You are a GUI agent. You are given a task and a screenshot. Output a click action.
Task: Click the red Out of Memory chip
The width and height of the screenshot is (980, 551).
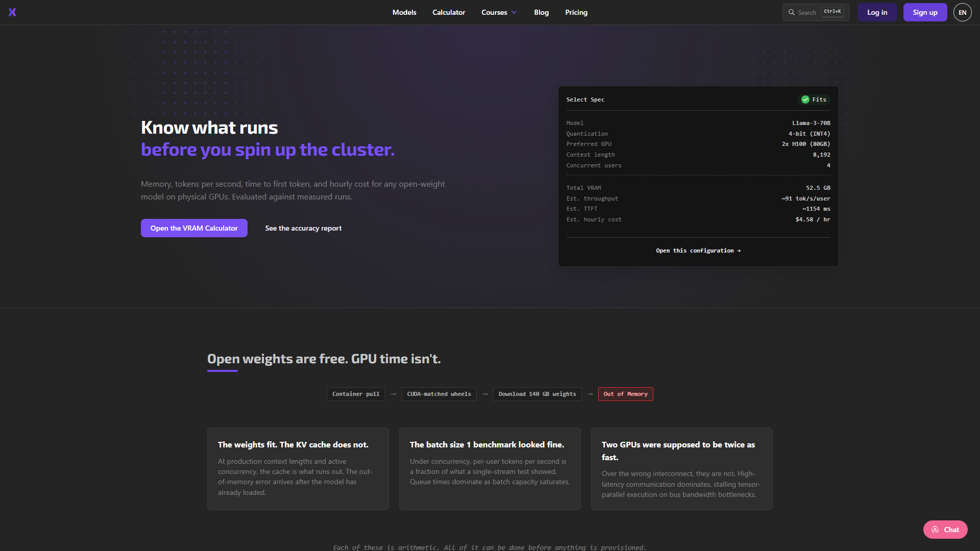point(625,394)
